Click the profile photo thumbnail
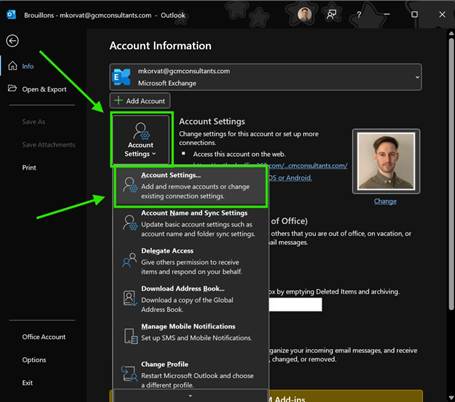This screenshot has height=402, width=455. (x=386, y=161)
